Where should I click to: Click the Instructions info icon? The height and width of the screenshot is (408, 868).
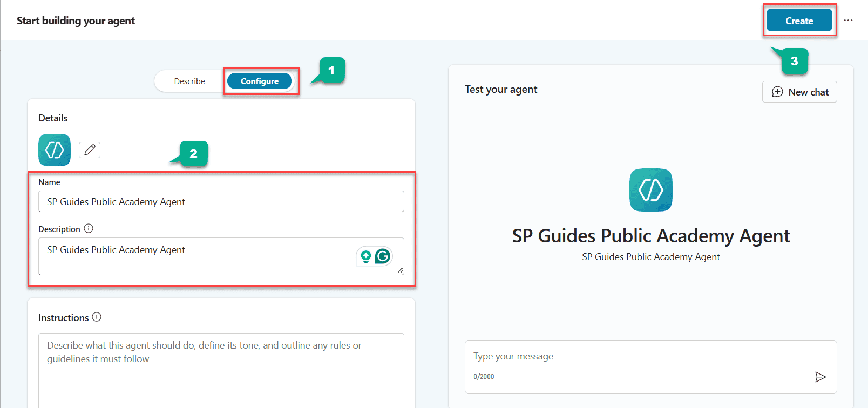point(97,317)
